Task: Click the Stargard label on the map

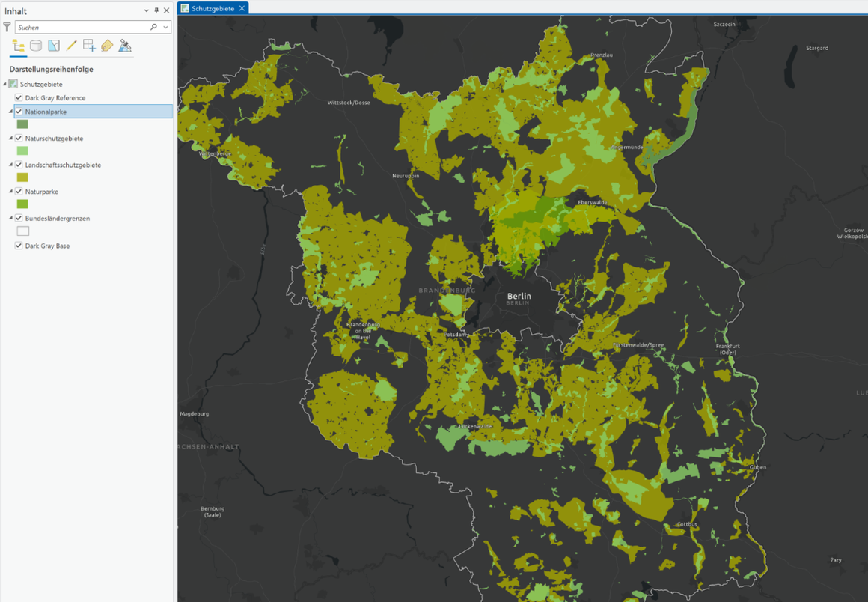Action: point(817,48)
